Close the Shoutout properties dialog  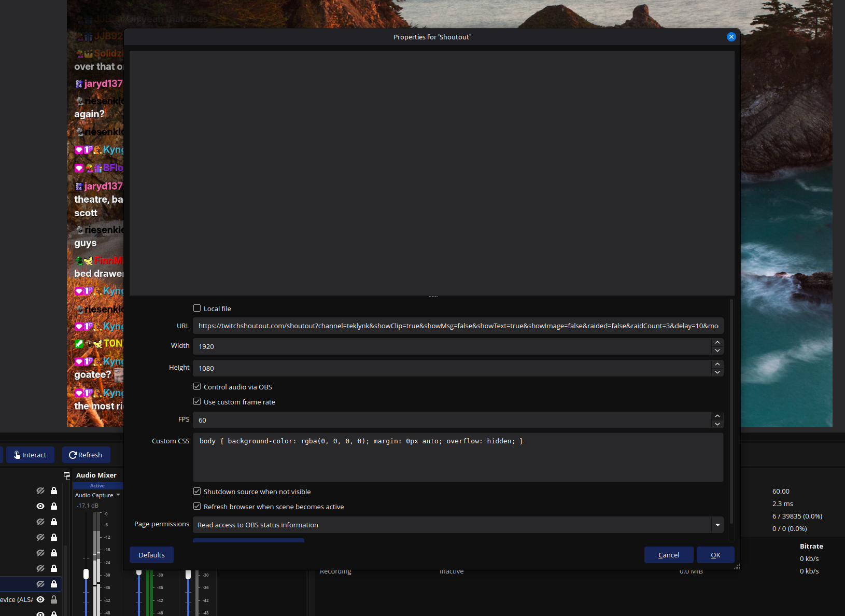[x=731, y=37]
